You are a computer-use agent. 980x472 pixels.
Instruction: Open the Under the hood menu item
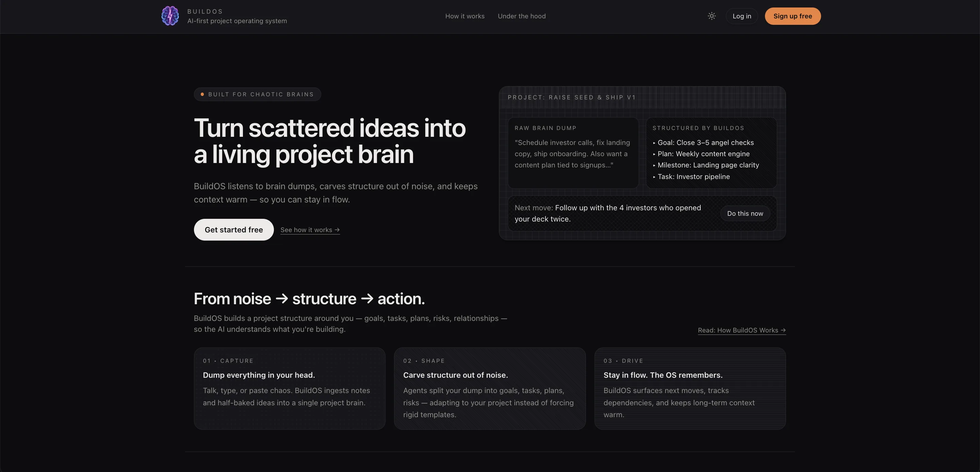tap(522, 16)
